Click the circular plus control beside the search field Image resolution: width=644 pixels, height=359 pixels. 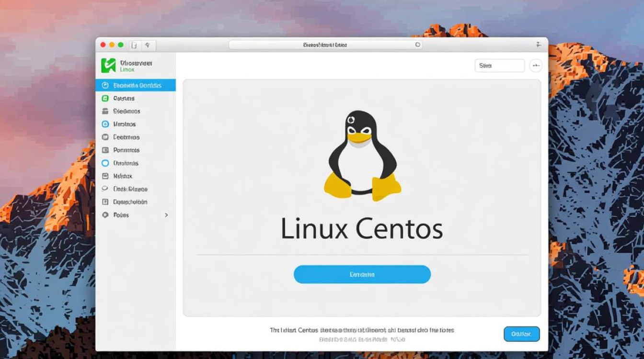536,65
